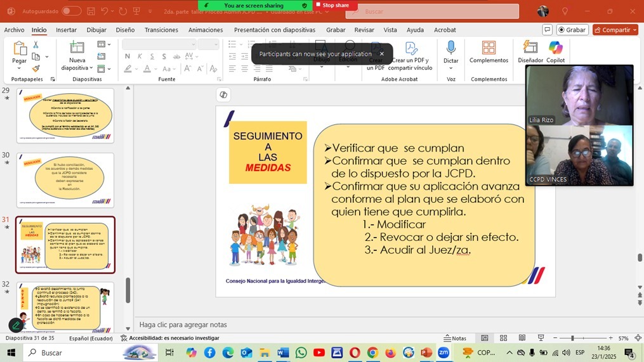This screenshot has width=644, height=362.
Task: Click the Save disk icon in title bar
Action: (x=91, y=11)
